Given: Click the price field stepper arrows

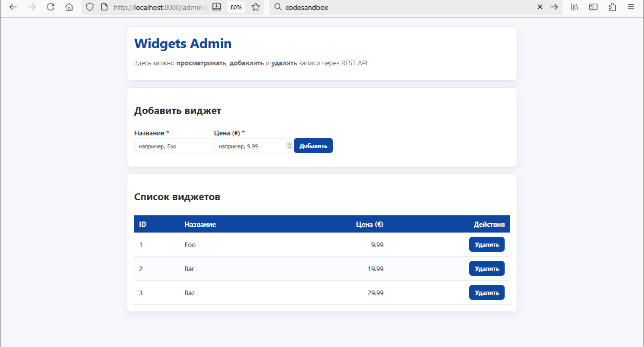Looking at the screenshot, I should [x=289, y=146].
